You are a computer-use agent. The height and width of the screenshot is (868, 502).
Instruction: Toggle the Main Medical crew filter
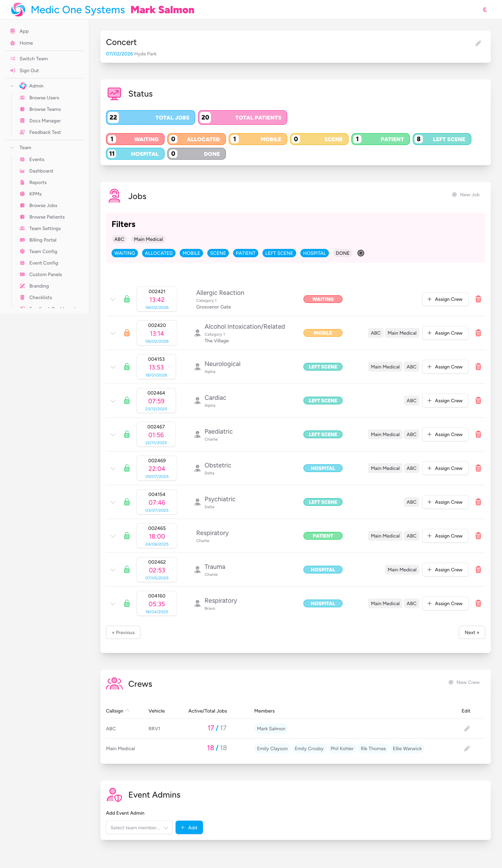click(149, 239)
